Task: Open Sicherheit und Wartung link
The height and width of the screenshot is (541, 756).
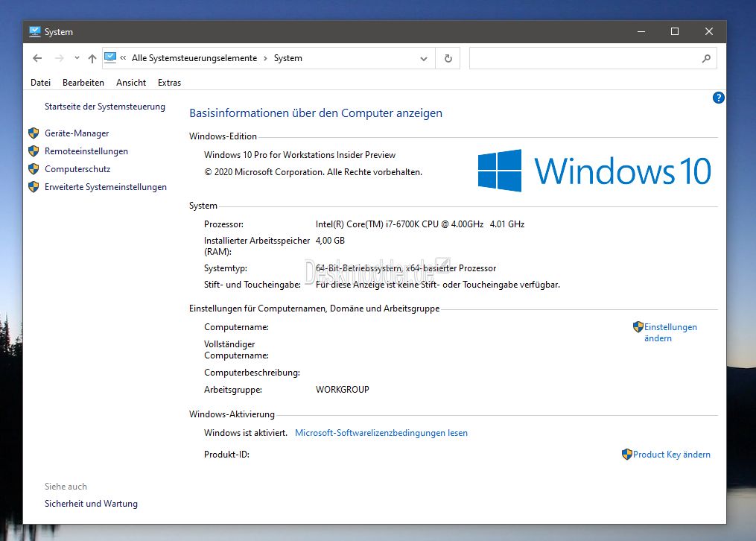Action: pyautogui.click(x=91, y=504)
